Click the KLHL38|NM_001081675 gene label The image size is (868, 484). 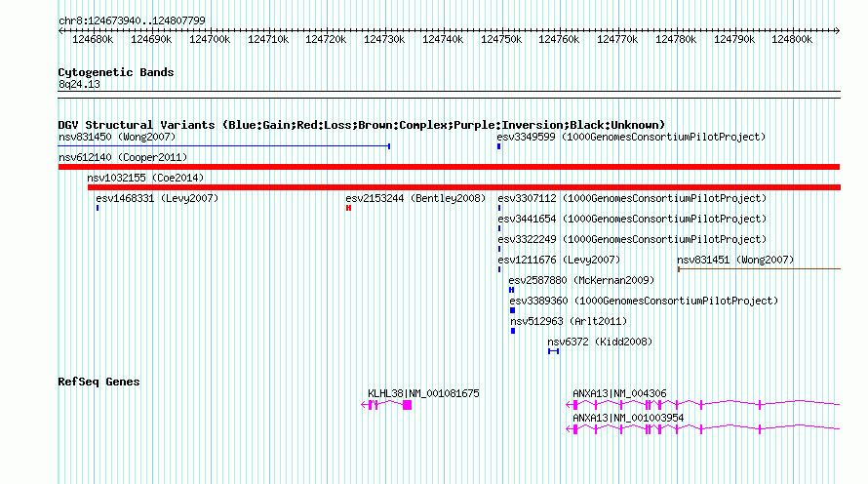pyautogui.click(x=423, y=393)
